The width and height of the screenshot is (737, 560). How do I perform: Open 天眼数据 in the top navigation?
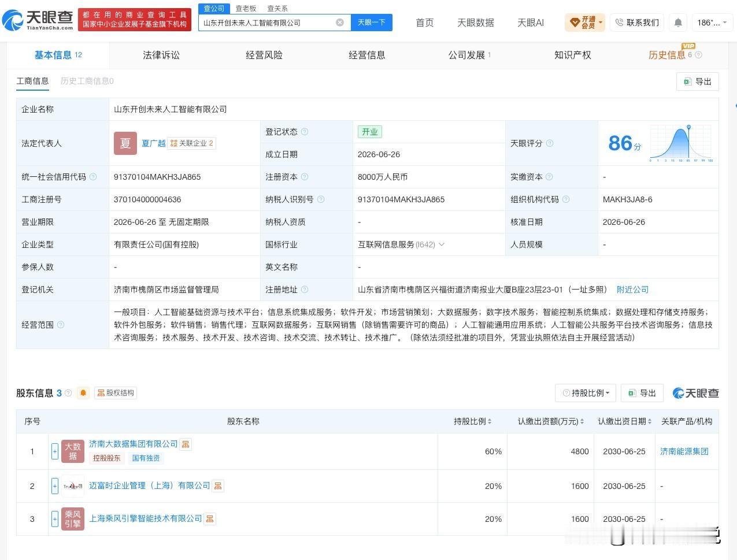(476, 23)
